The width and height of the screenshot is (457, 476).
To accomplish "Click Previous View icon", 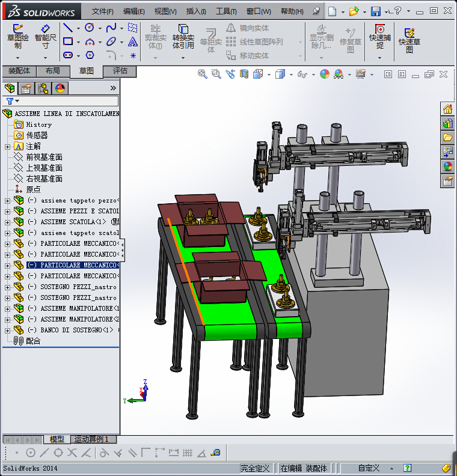I will click(x=230, y=74).
